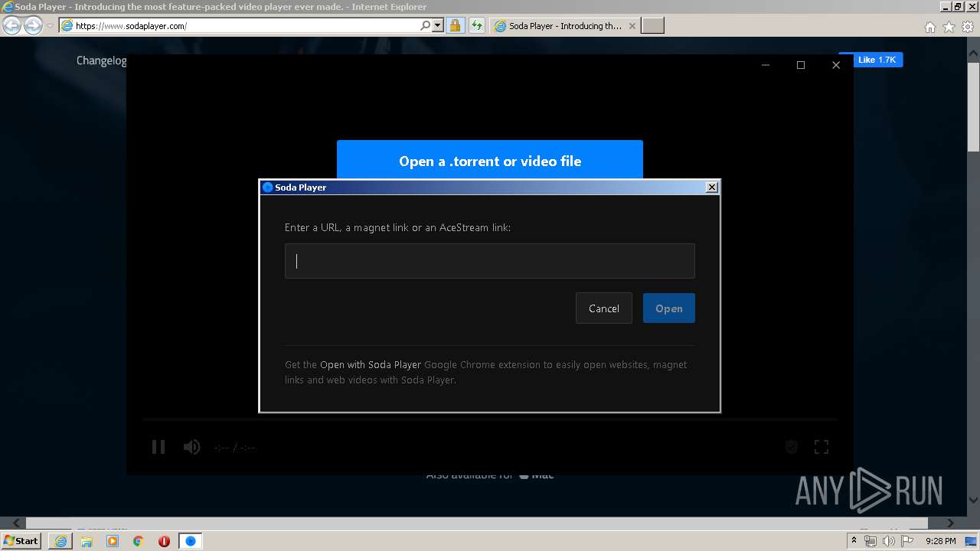980x551 pixels.
Task: Open Opera from the taskbar
Action: 164,541
